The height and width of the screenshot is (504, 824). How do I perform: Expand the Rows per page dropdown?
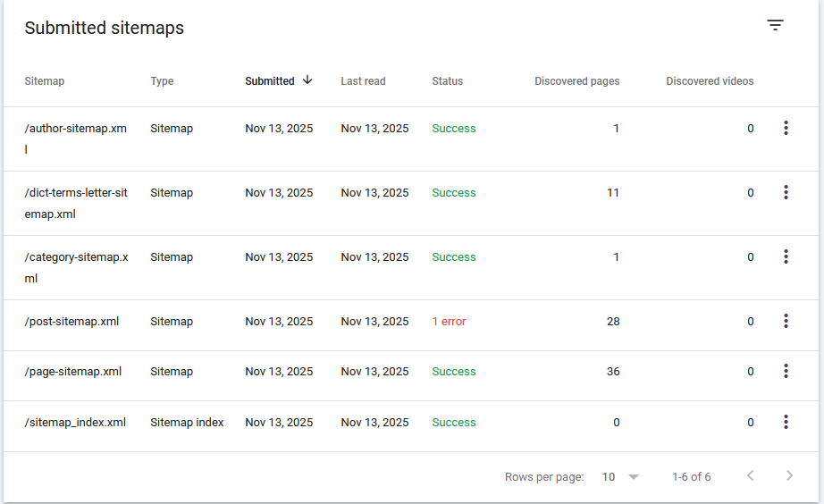click(x=620, y=477)
